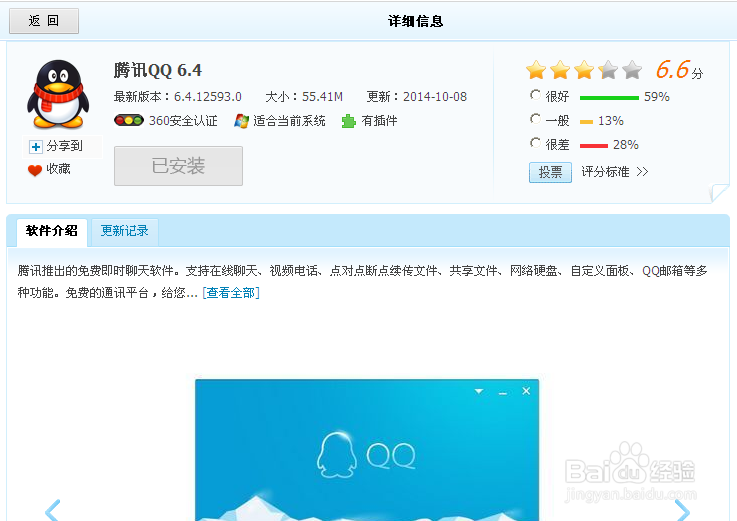Click the double chevron after 评分标准
Screen dimensions: 737x521
pos(643,172)
